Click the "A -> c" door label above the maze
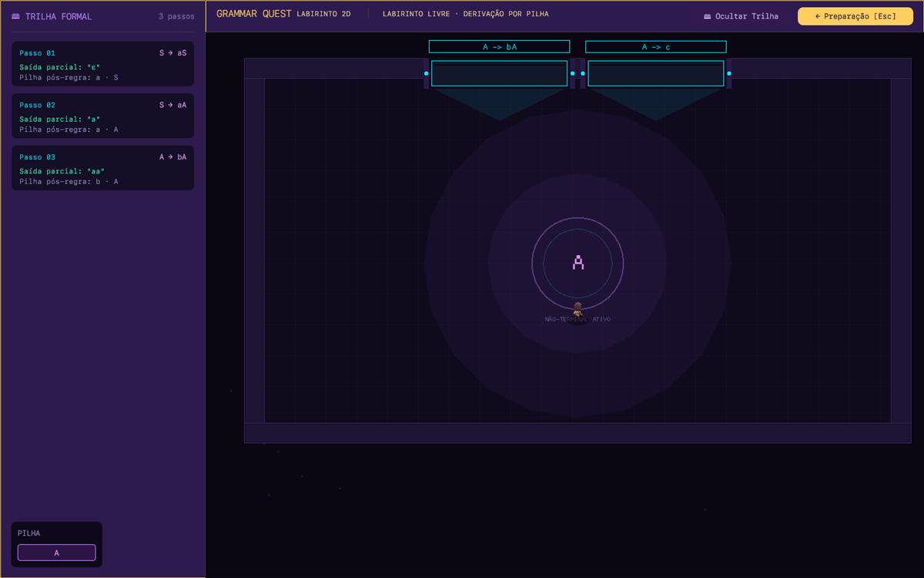924x578 pixels. coord(656,47)
